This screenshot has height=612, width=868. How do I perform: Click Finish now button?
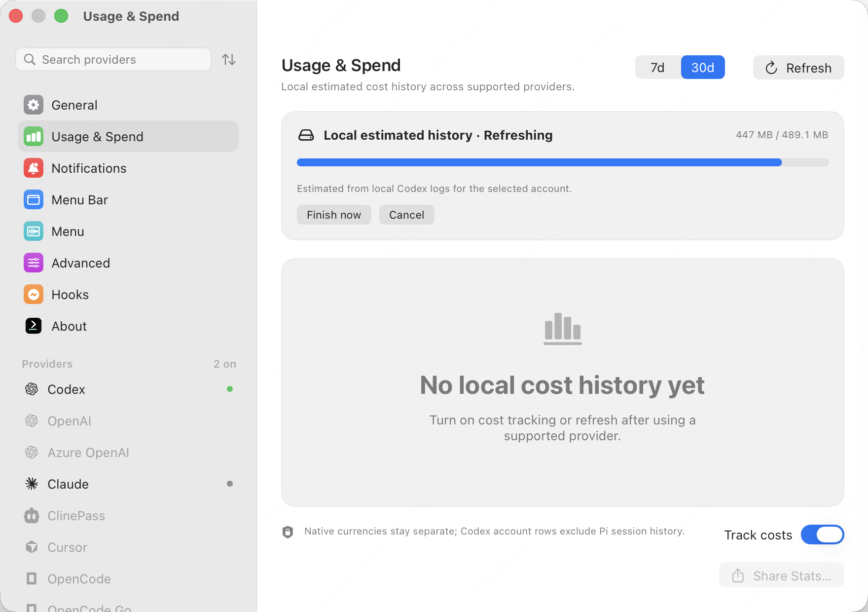pyautogui.click(x=334, y=215)
